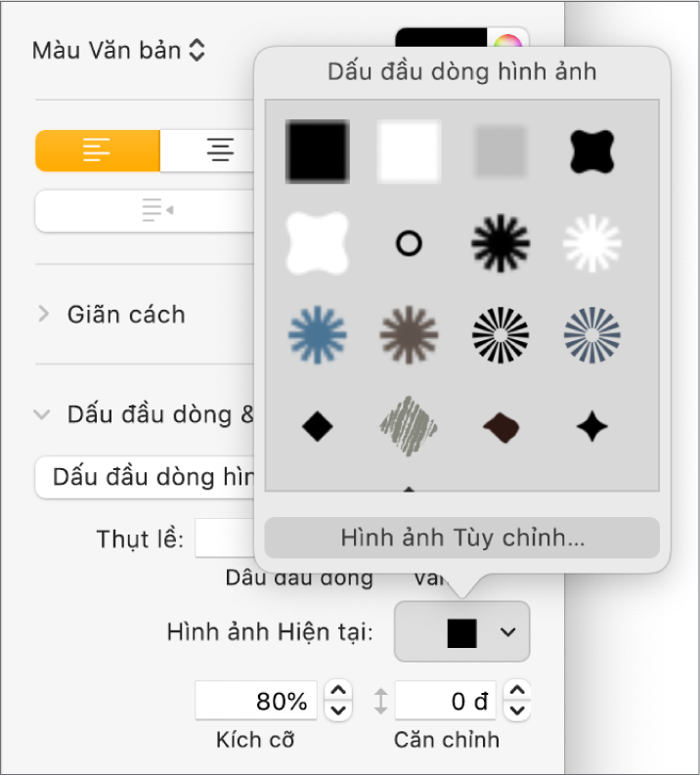Expand the Giãn cách section
This screenshot has height=775, width=700.
(x=43, y=315)
